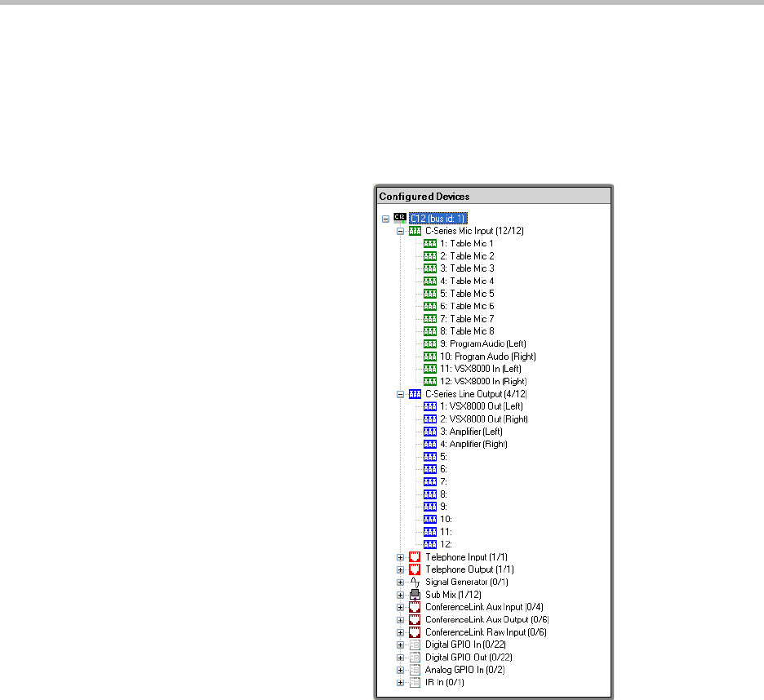Collapse the C-Series Mic Input branch
Screen dimensions: 764x700
coord(400,231)
